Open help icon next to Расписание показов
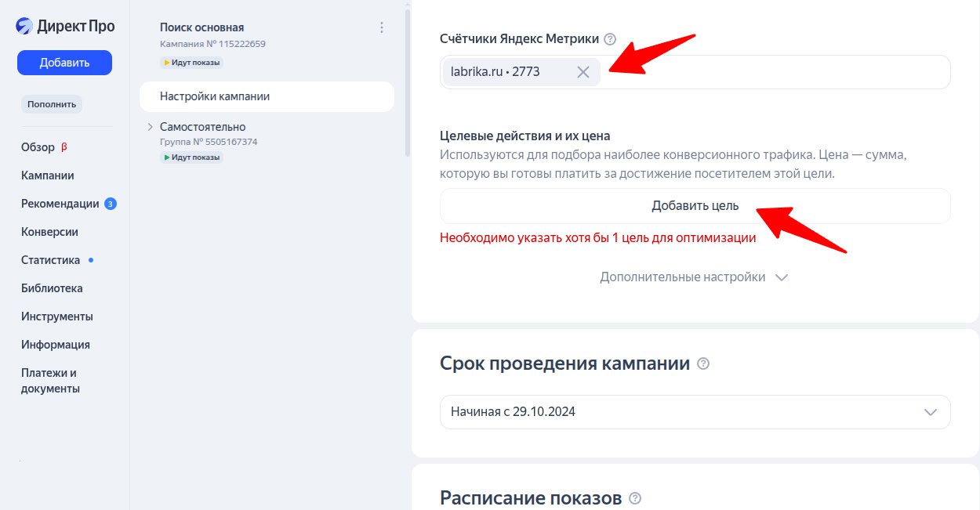This screenshot has height=510, width=980. point(635,498)
